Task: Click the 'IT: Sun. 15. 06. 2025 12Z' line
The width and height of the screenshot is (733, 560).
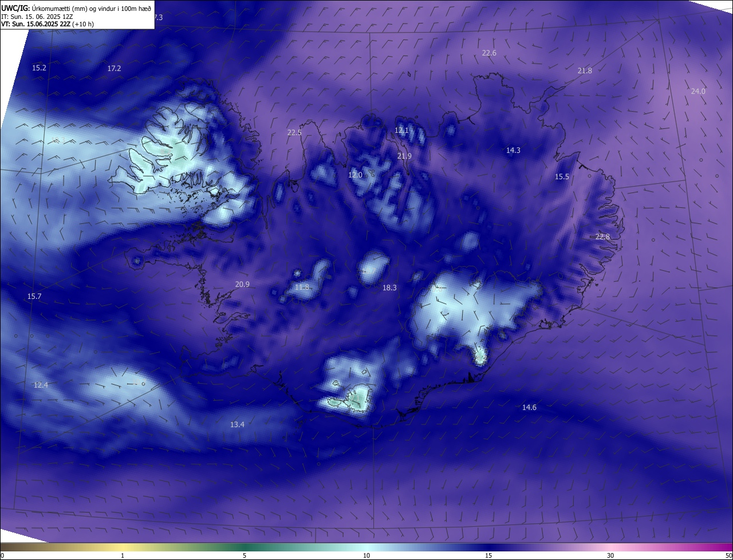Action: coord(37,17)
